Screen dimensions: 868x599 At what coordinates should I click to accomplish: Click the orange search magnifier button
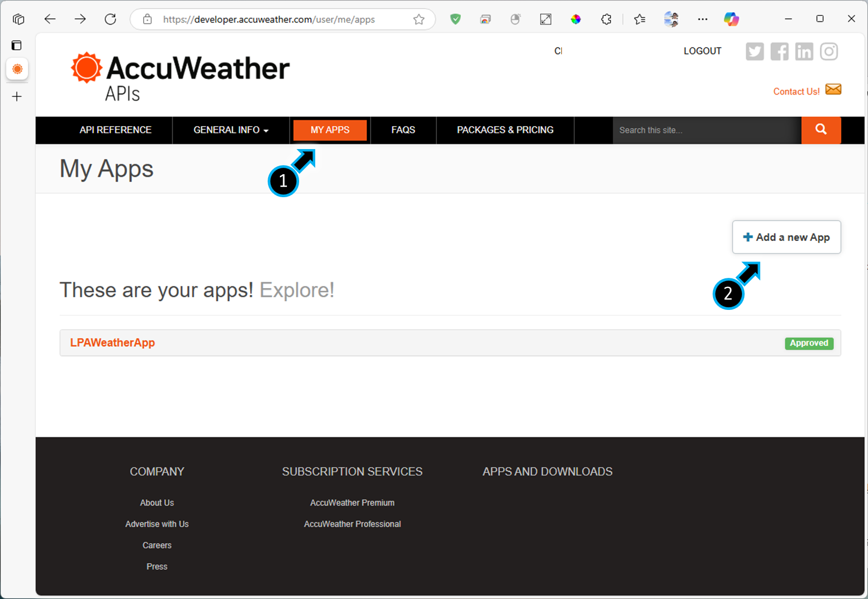821,130
